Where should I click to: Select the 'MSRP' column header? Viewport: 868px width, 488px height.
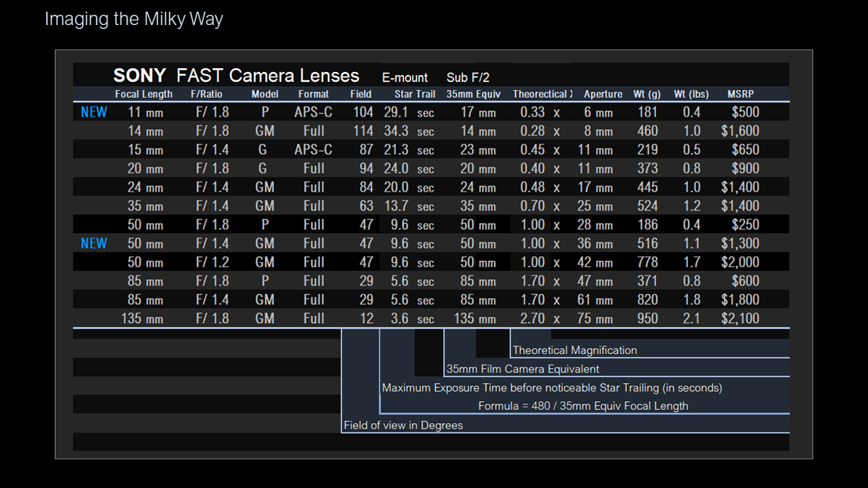click(740, 94)
